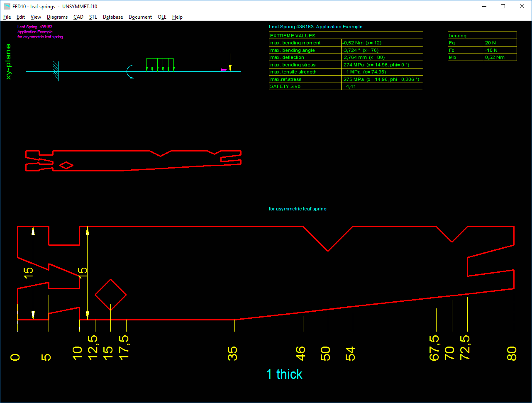Click the green distributed load arrows
Viewport: 532px width, 403px height.
(x=160, y=64)
